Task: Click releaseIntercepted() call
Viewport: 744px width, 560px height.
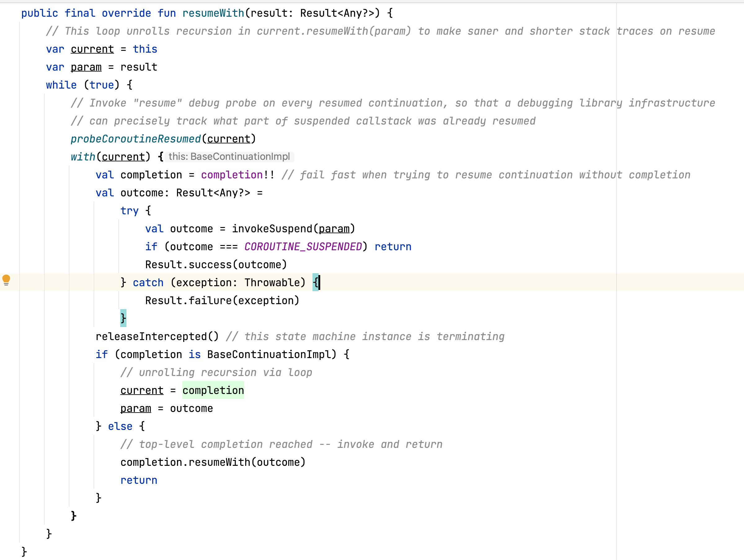Action: pyautogui.click(x=157, y=336)
